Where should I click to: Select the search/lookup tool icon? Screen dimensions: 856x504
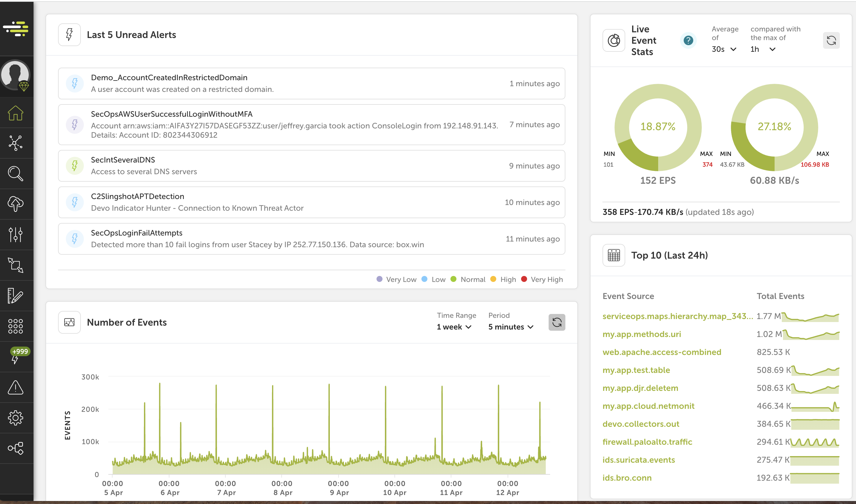(x=17, y=174)
